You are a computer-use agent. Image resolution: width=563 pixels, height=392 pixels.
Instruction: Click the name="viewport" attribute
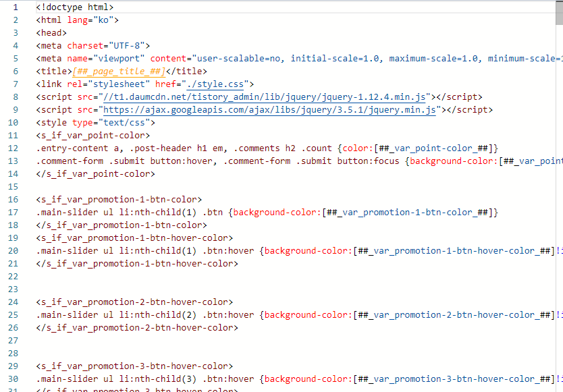click(x=106, y=59)
